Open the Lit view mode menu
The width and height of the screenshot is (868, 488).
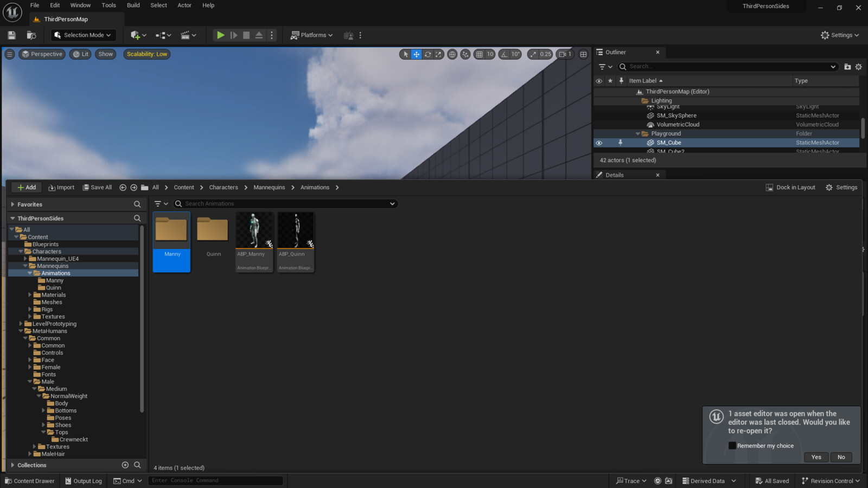(80, 54)
